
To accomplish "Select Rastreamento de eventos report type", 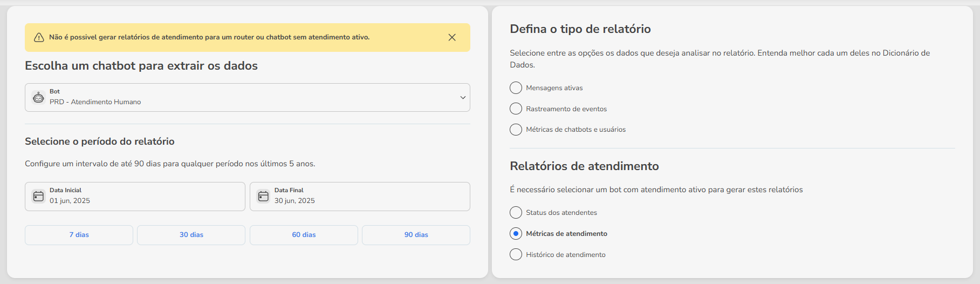I will point(516,109).
